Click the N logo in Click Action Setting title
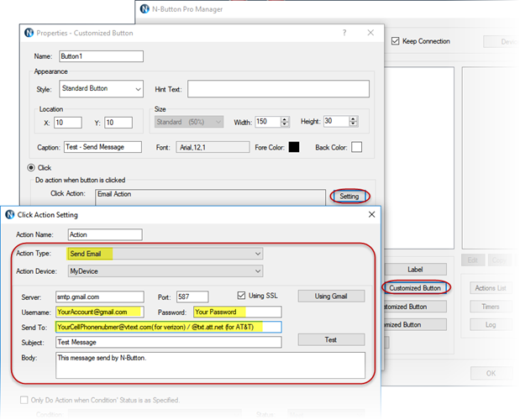Viewport: 520px width, 420px height. [10, 214]
